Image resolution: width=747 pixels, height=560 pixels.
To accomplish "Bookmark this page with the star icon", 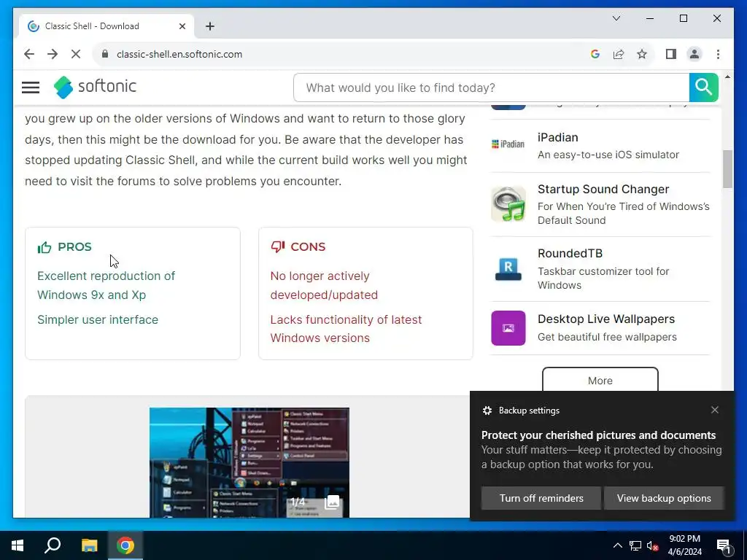I will (642, 54).
